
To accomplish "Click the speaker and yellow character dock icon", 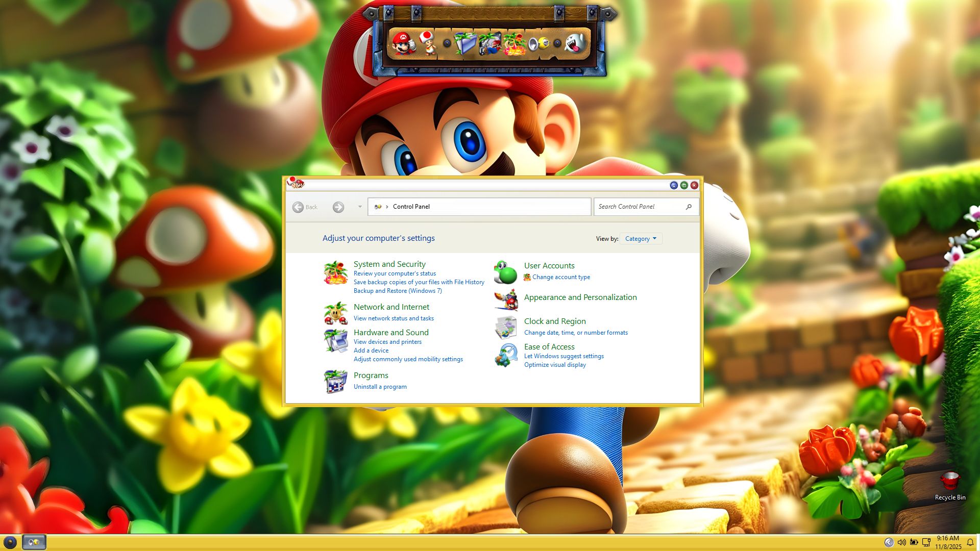I will [538, 44].
